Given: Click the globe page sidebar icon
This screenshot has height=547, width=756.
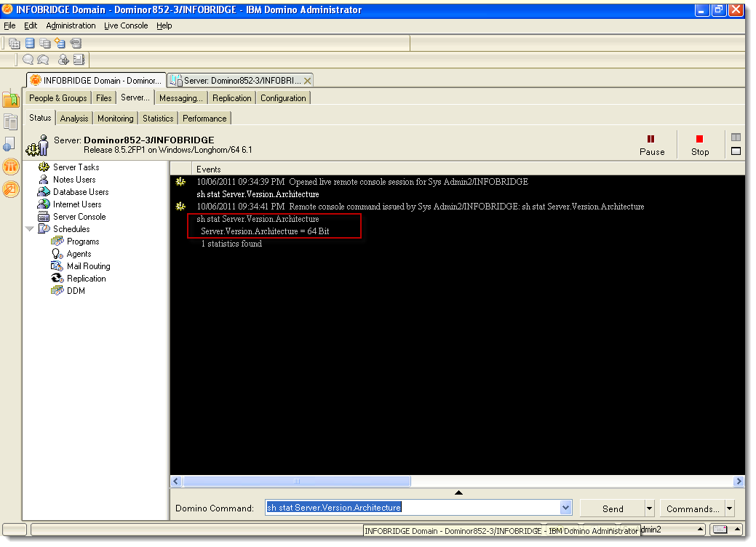Looking at the screenshot, I should (9, 143).
